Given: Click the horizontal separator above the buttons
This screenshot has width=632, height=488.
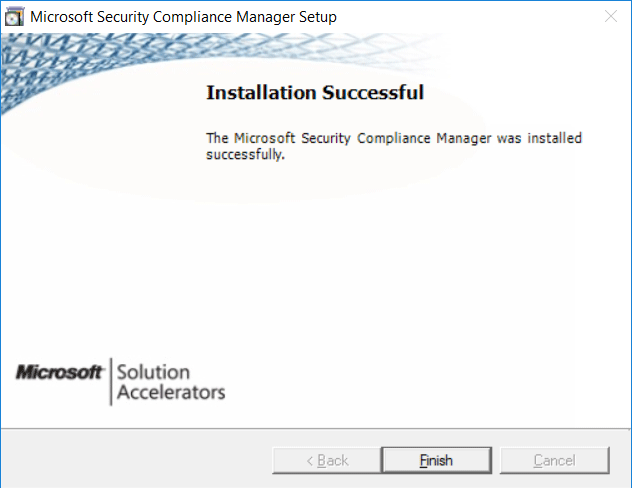Looking at the screenshot, I should pyautogui.click(x=316, y=428).
